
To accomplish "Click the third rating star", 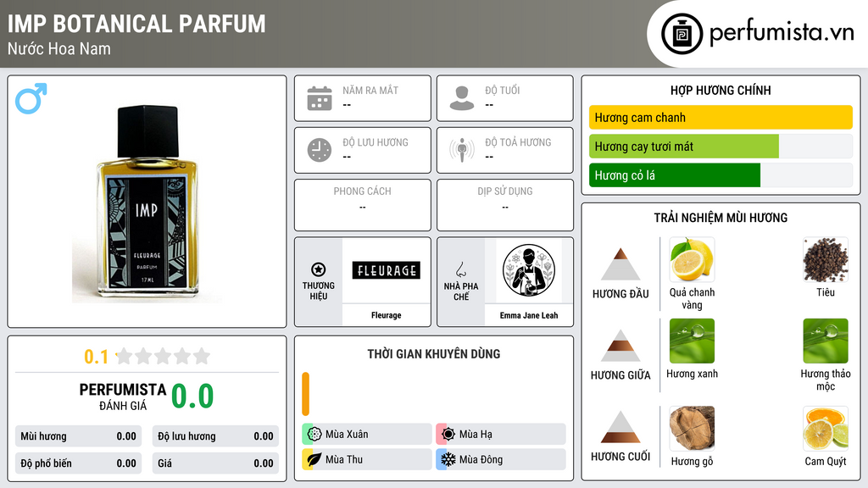I will click(163, 356).
